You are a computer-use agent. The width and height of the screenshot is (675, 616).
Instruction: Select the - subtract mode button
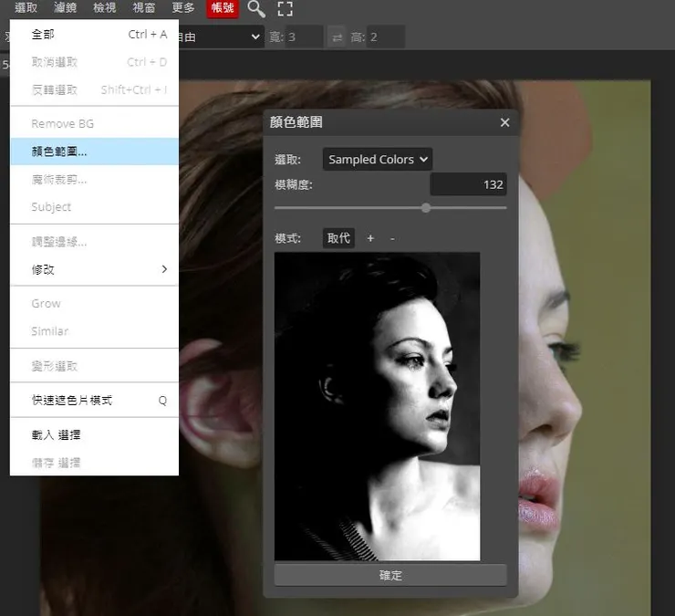pos(392,238)
